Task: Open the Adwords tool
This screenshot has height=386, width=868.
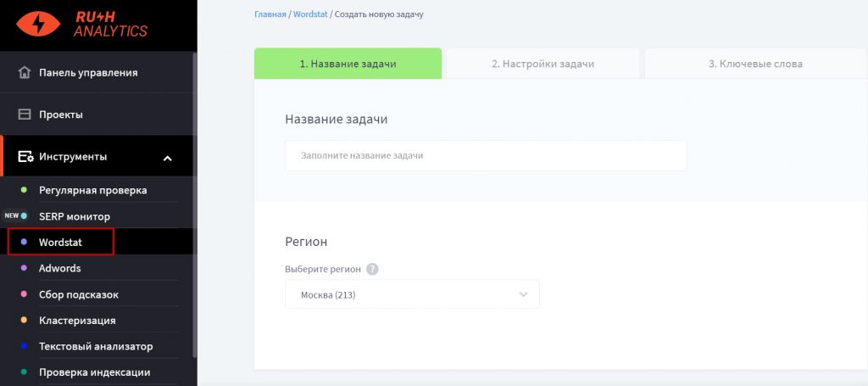Action: click(x=60, y=268)
